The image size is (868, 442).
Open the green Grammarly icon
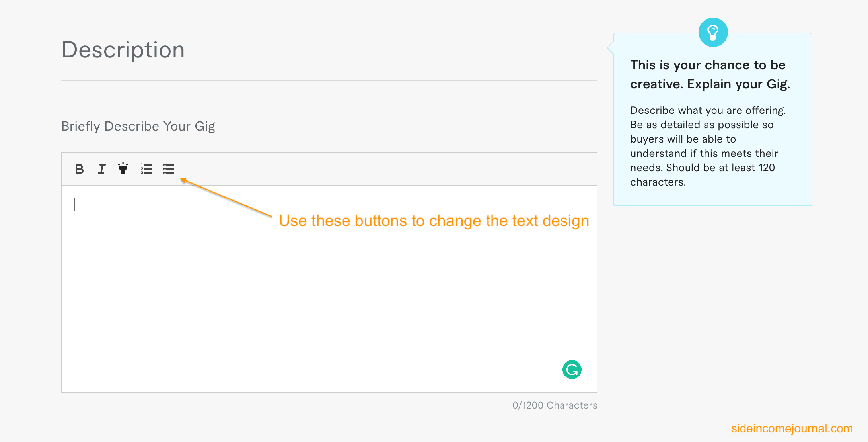coord(572,370)
